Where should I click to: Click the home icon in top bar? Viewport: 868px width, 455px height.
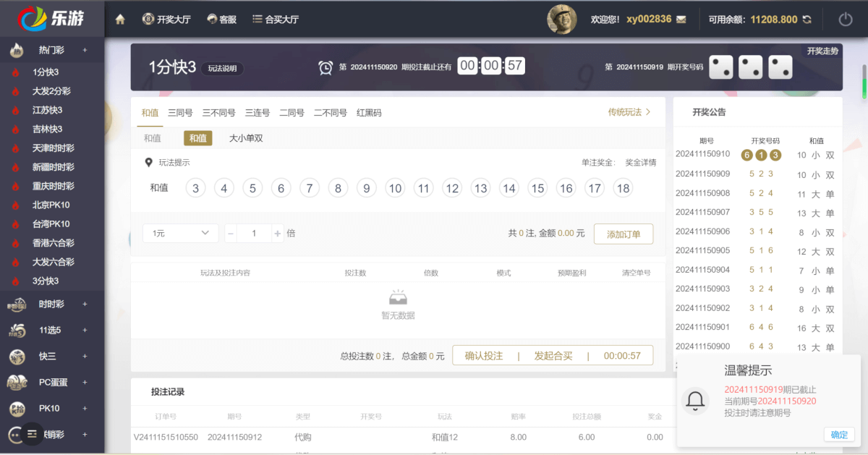pyautogui.click(x=120, y=20)
